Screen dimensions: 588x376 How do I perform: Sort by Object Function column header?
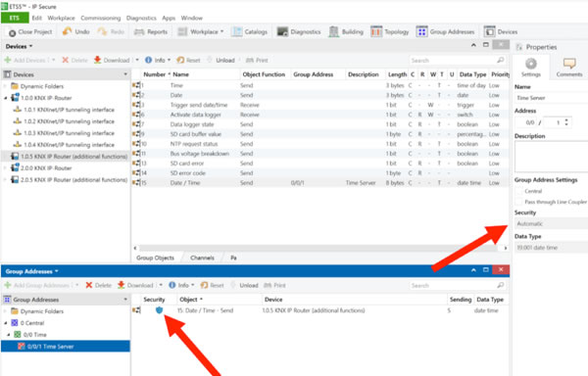tap(264, 74)
